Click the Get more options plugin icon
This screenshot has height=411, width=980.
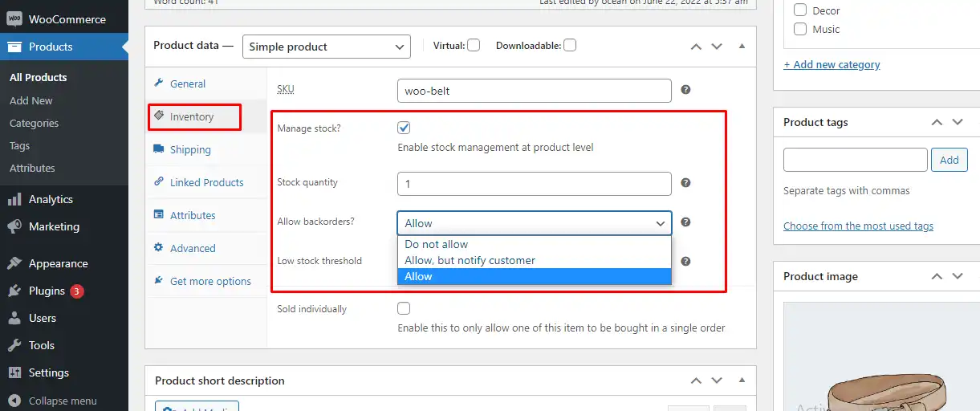(159, 281)
